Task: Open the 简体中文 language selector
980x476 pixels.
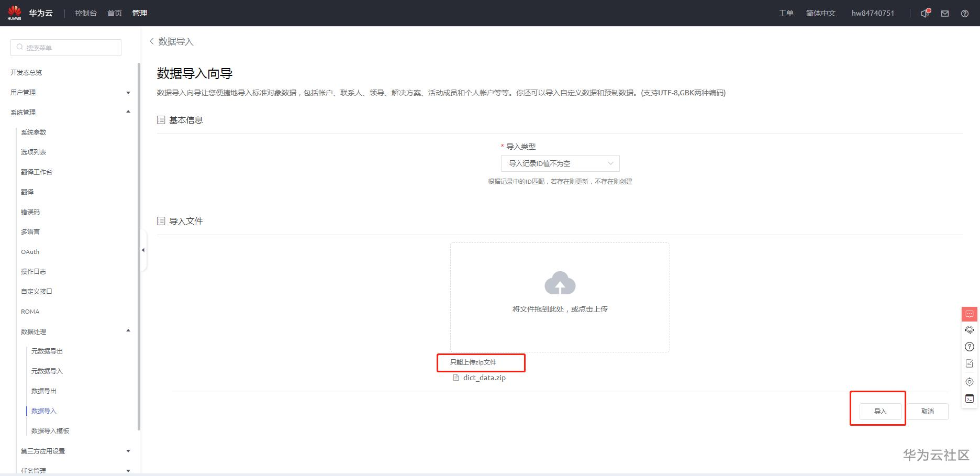Action: point(820,13)
